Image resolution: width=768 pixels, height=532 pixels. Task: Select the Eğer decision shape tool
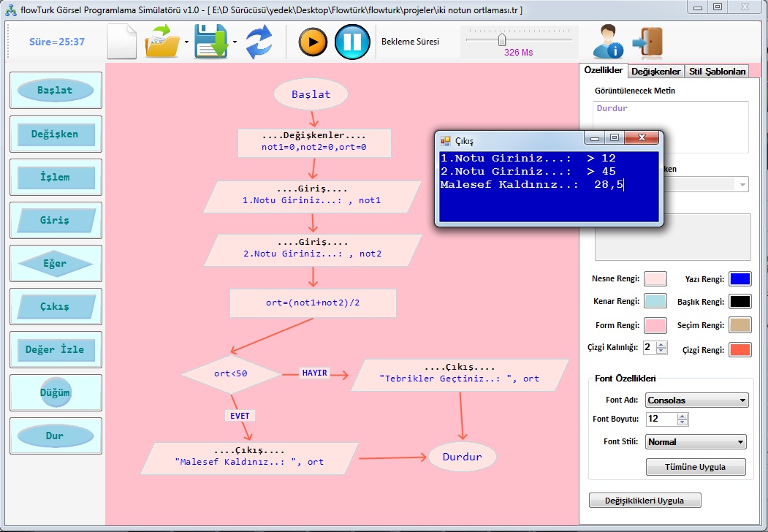pos(56,263)
